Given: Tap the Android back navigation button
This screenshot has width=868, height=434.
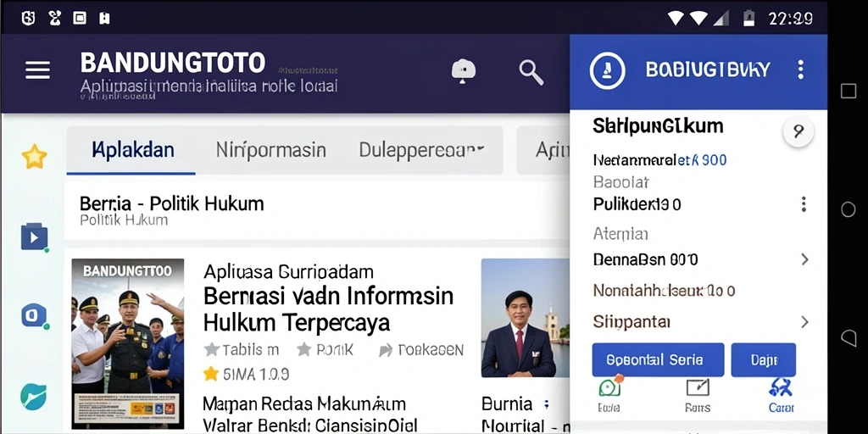Looking at the screenshot, I should [848, 337].
